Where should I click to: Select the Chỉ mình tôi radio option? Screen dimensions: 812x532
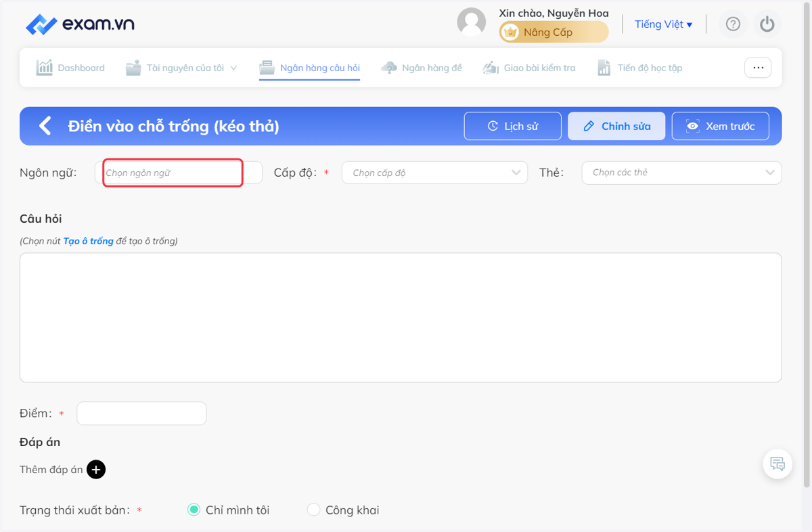pos(194,510)
